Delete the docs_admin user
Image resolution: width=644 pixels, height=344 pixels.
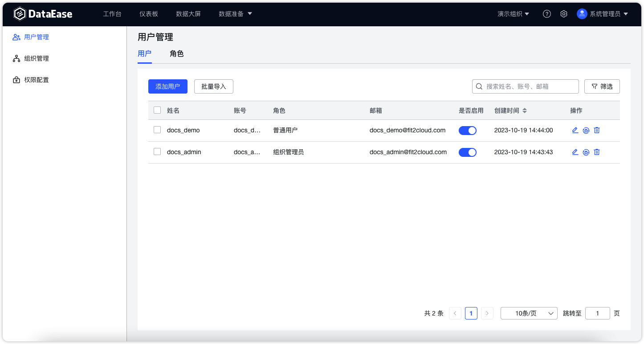[x=597, y=152]
